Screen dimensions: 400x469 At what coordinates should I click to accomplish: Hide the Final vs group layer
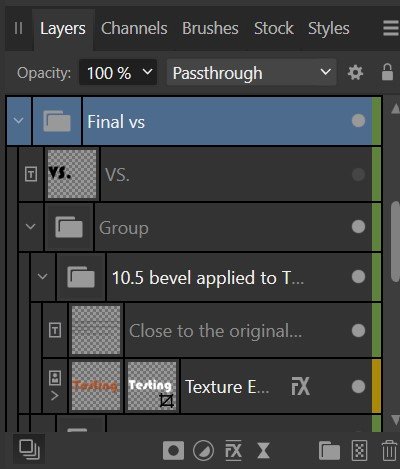pyautogui.click(x=358, y=121)
